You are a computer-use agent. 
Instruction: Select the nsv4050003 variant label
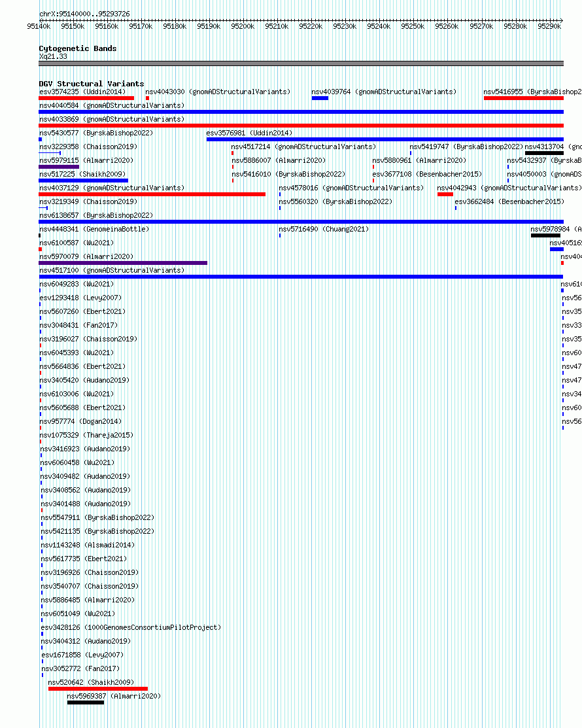544,174
